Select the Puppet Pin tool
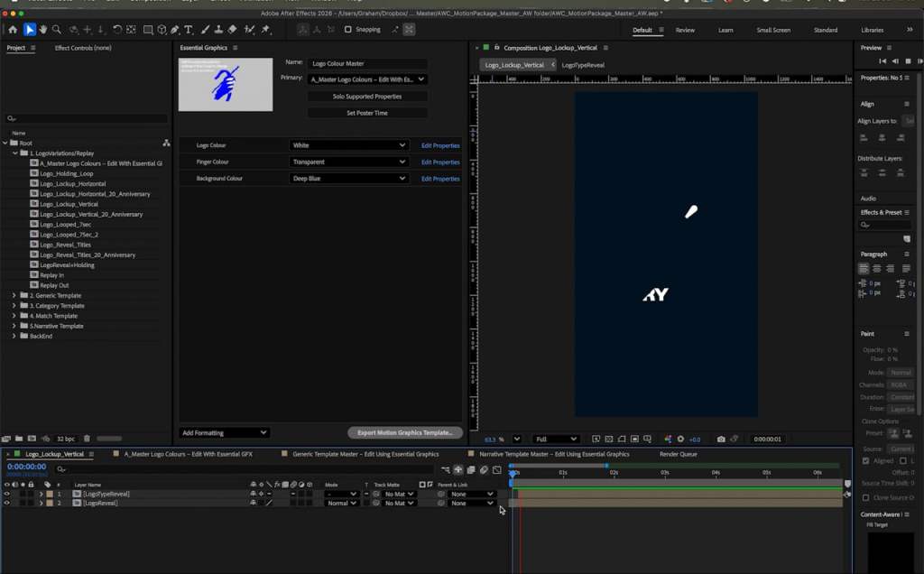Image resolution: width=924 pixels, height=574 pixels. coord(266,30)
